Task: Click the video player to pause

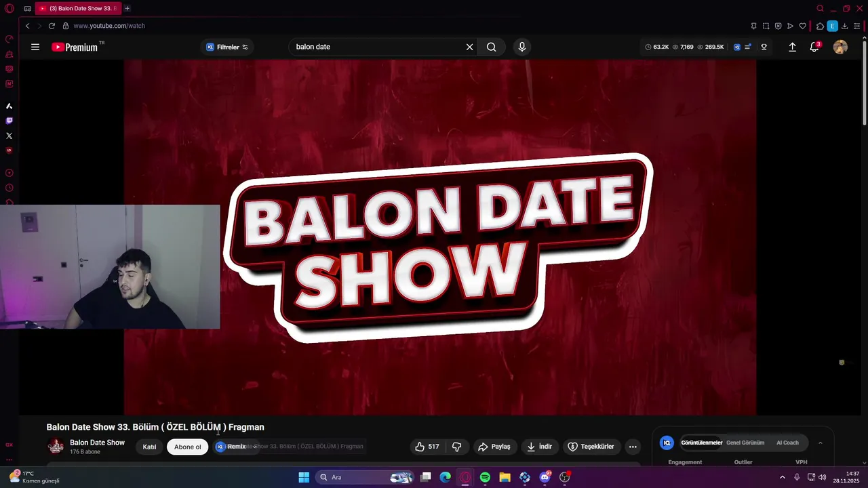Action: 439,237
